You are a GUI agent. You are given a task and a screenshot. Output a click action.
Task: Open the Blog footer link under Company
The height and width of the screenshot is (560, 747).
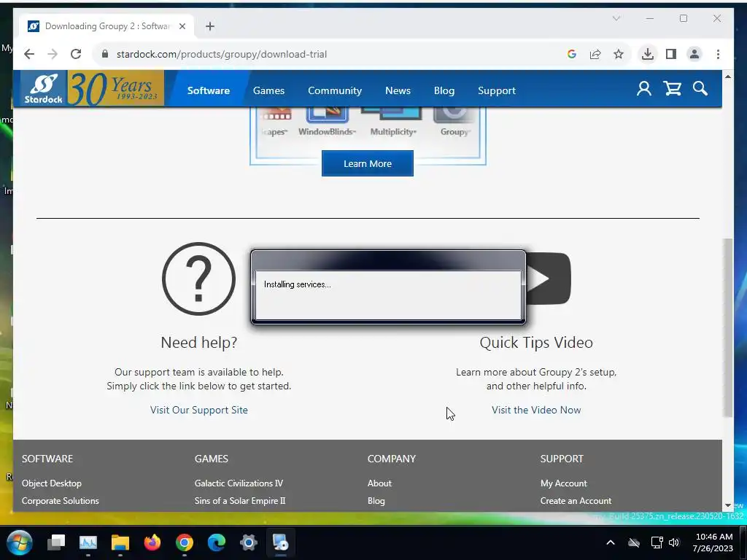(376, 501)
